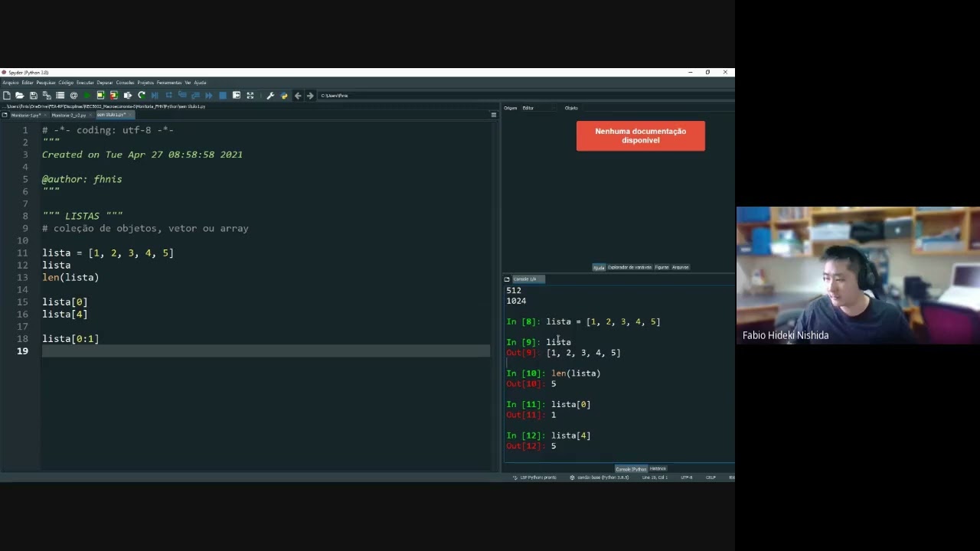Re-run the last script
The width and height of the screenshot is (980, 551).
click(142, 96)
